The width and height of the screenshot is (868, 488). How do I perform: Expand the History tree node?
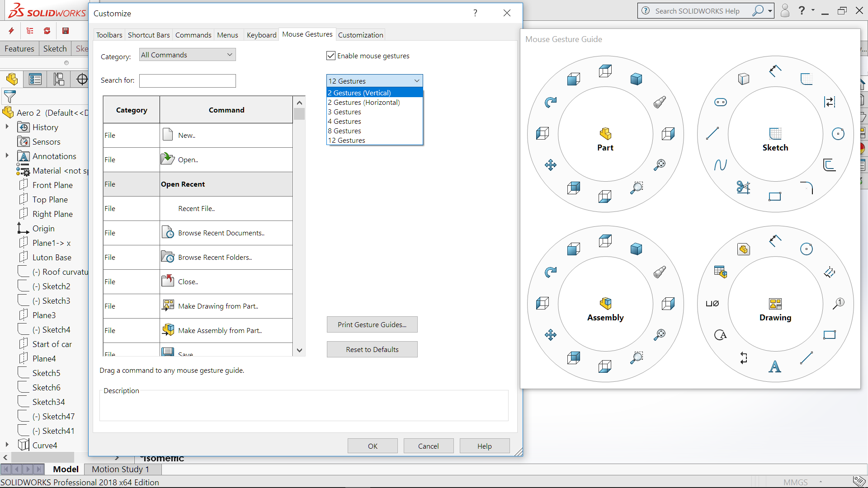[x=7, y=127]
